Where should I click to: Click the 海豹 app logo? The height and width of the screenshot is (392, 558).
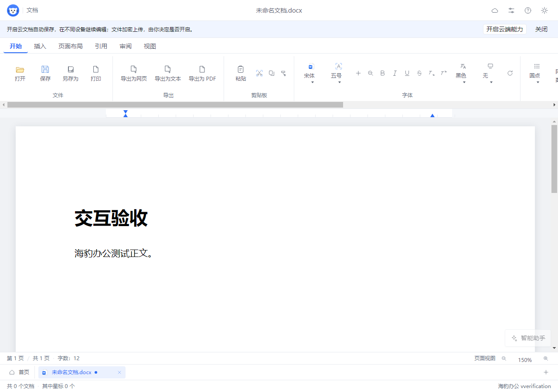(13, 10)
